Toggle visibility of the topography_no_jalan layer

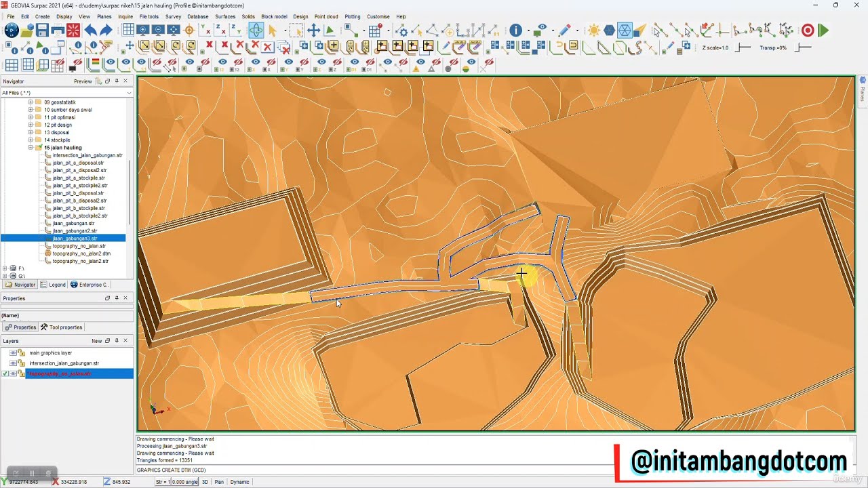tap(13, 373)
